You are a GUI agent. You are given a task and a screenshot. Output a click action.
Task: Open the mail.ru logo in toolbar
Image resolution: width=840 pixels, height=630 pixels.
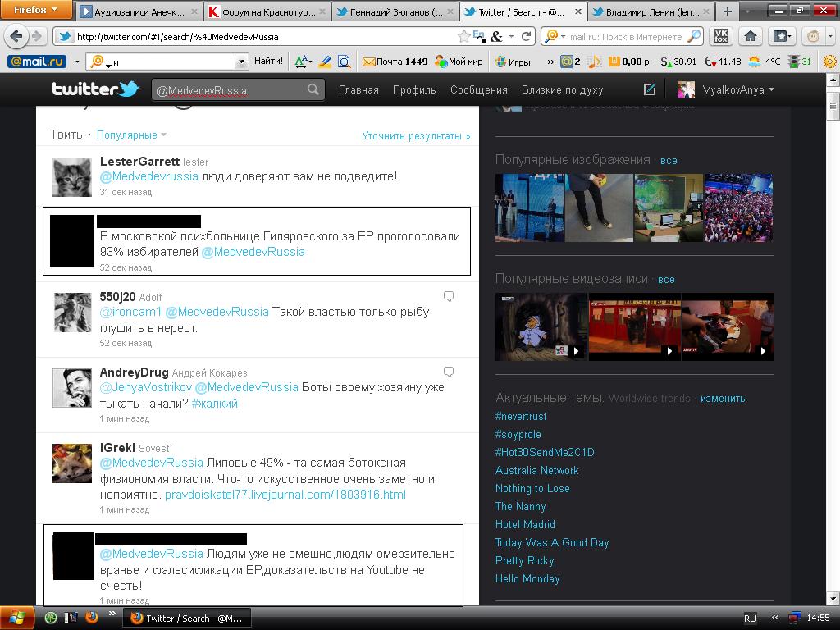(37, 62)
